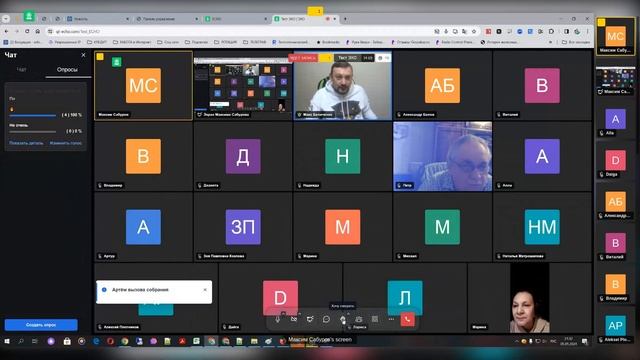Hang up with red call button
The image size is (640, 360).
(x=407, y=320)
